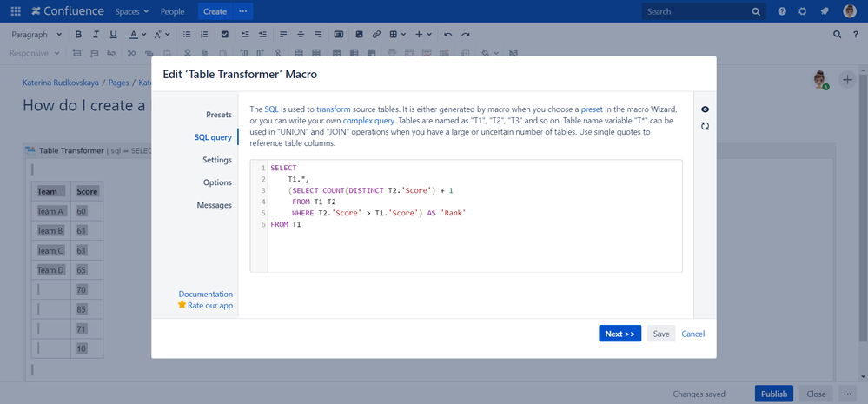Click the refresh icon in the macro dialog

tap(705, 126)
